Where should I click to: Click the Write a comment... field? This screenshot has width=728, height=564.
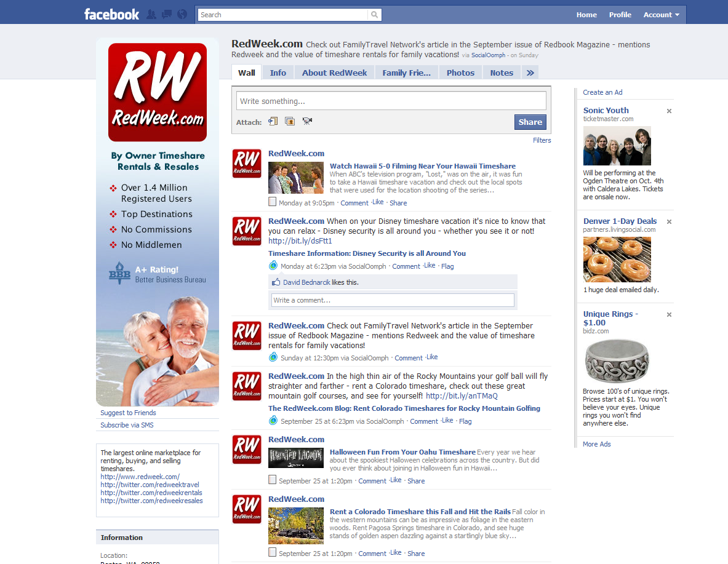pos(393,300)
